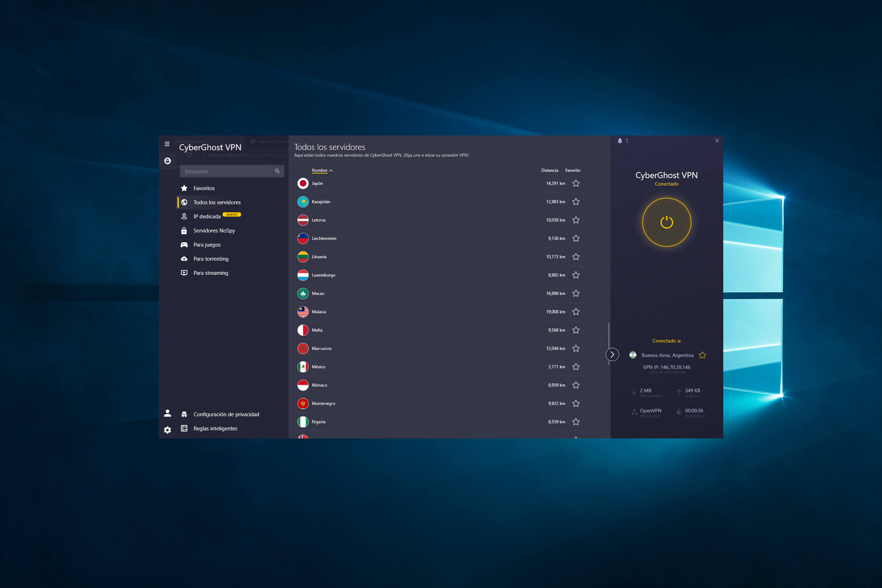Image resolution: width=882 pixels, height=588 pixels.
Task: Star the Macao server
Action: point(576,293)
